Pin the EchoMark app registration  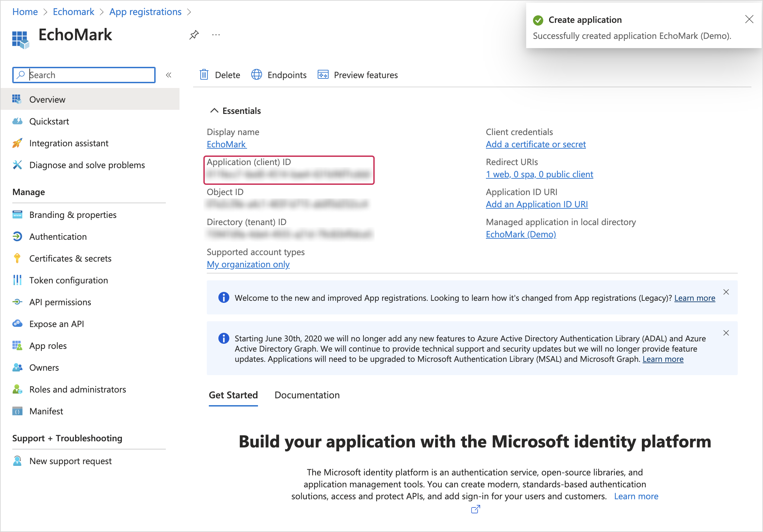194,35
